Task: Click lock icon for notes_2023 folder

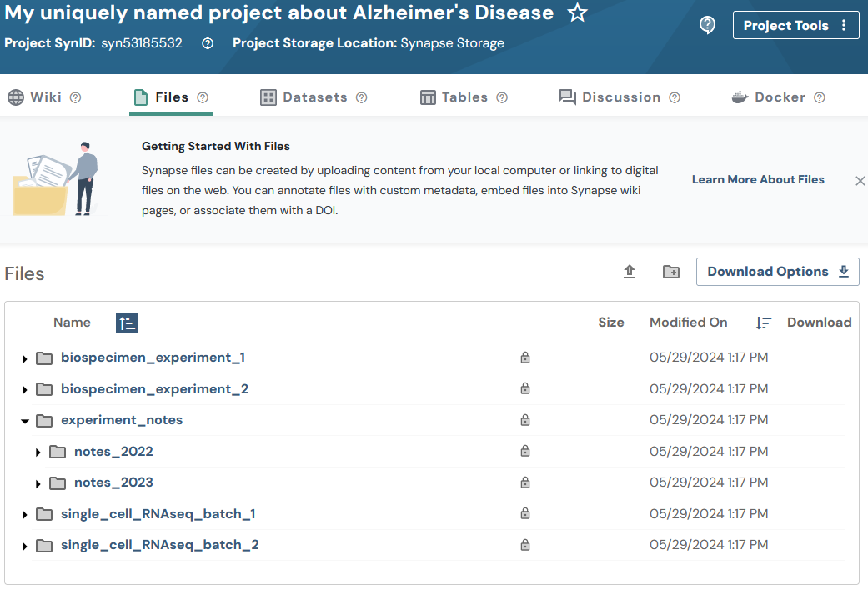Action: click(525, 482)
